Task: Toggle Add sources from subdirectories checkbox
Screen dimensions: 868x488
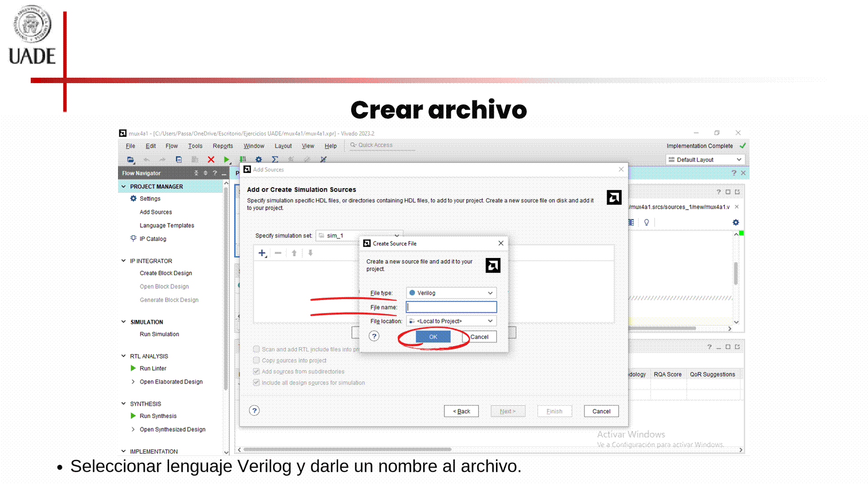Action: (x=256, y=371)
